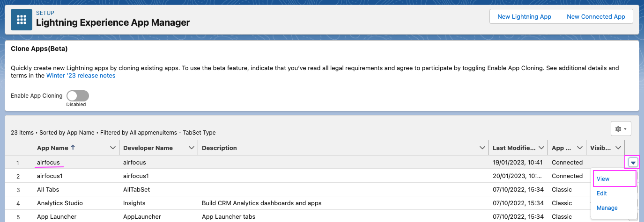This screenshot has width=644, height=222.
Task: Open App Name column dropdown chevron
Action: (112, 148)
